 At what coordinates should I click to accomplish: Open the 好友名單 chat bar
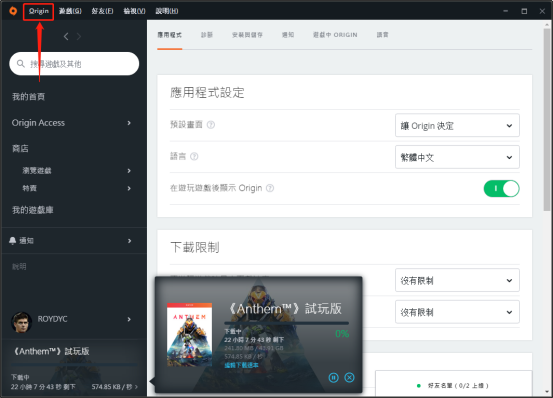click(x=453, y=384)
